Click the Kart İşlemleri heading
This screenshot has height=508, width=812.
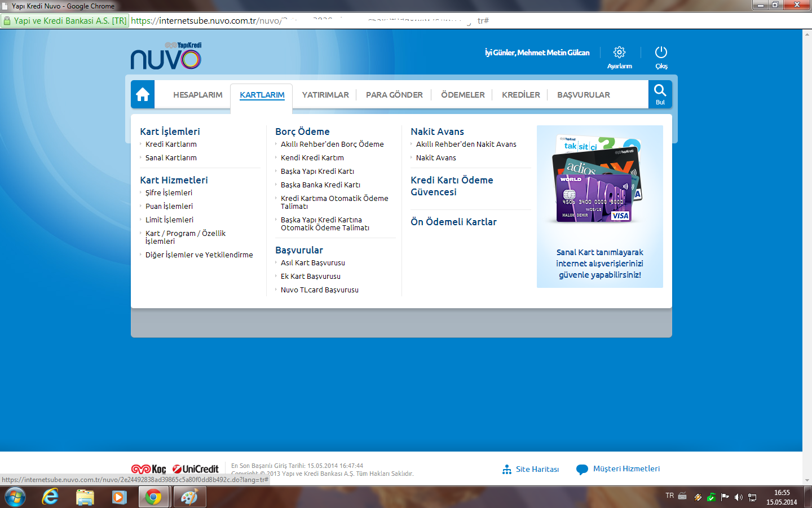(170, 132)
